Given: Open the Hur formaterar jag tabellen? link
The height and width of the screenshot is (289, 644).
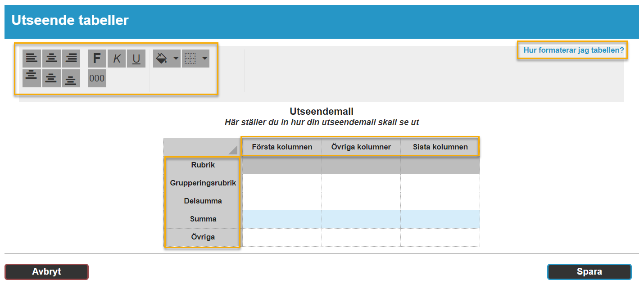Looking at the screenshot, I should pos(573,50).
